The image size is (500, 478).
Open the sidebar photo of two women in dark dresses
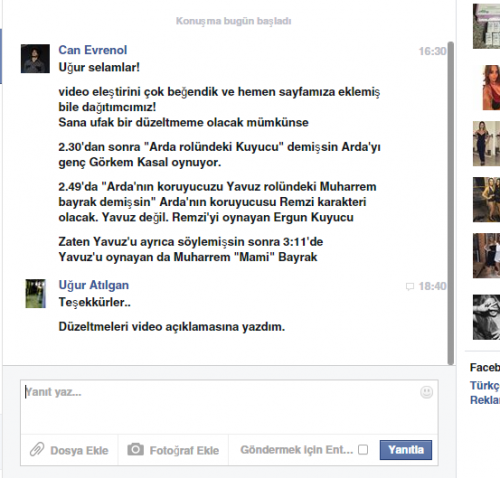[486, 200]
